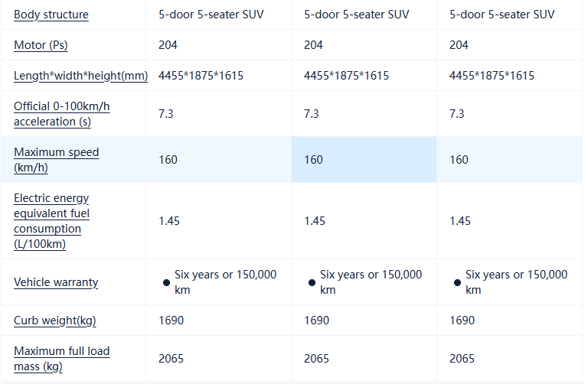The image size is (588, 384).
Task: Select the Official 0-100km/h acceleration label
Action: [x=61, y=114]
